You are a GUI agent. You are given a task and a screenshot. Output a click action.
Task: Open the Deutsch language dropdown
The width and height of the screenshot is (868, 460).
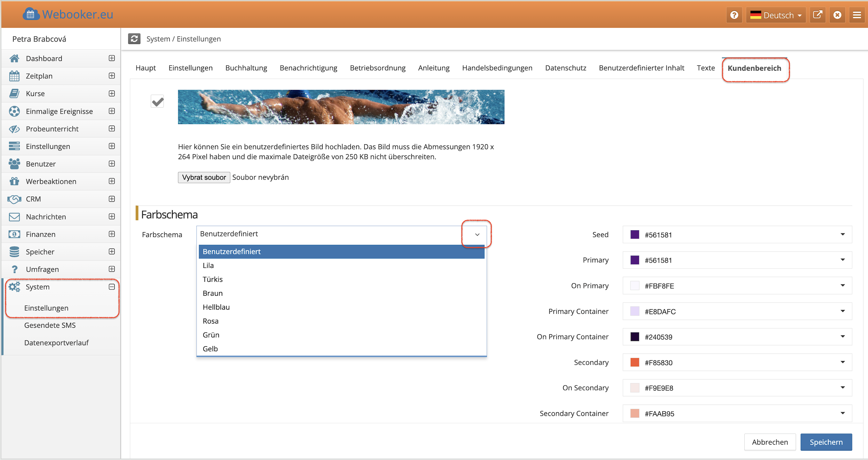pyautogui.click(x=776, y=15)
